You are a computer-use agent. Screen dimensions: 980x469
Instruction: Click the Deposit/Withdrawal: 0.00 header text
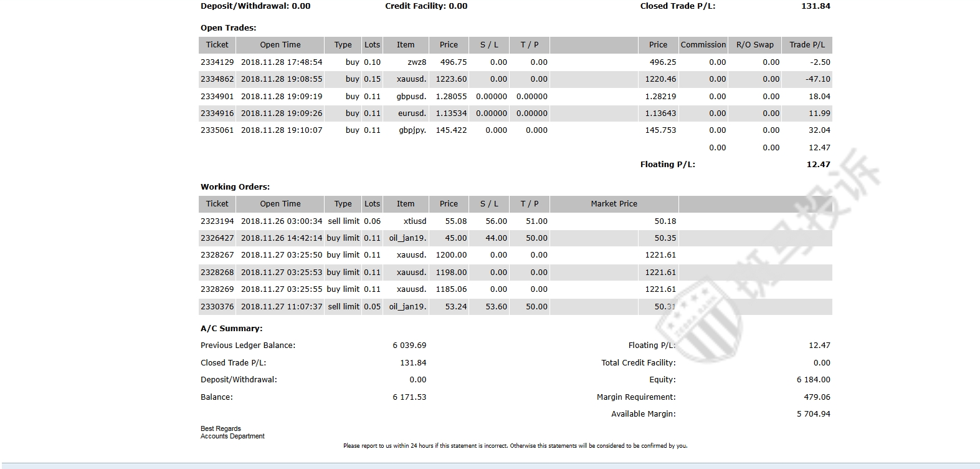[255, 6]
